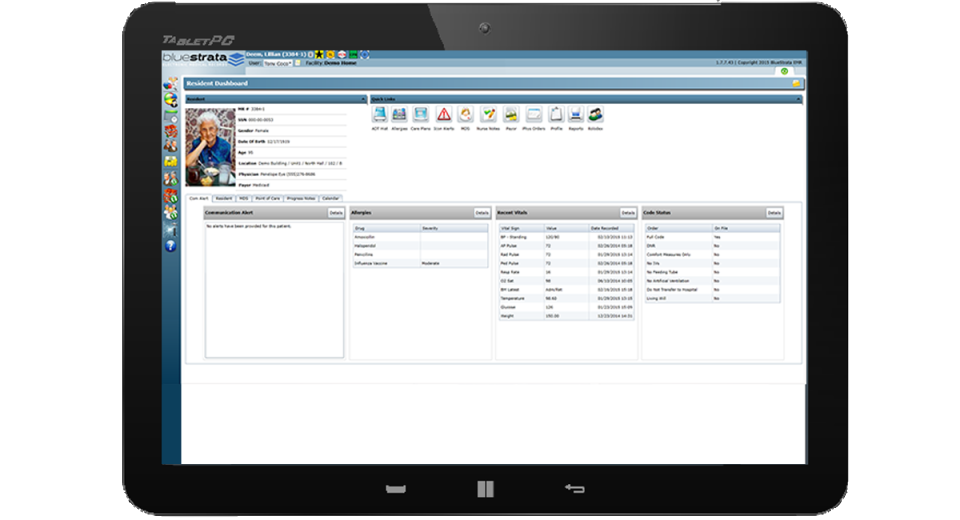960x520 pixels.
Task: Switch to the Calendar tab
Action: click(x=331, y=198)
